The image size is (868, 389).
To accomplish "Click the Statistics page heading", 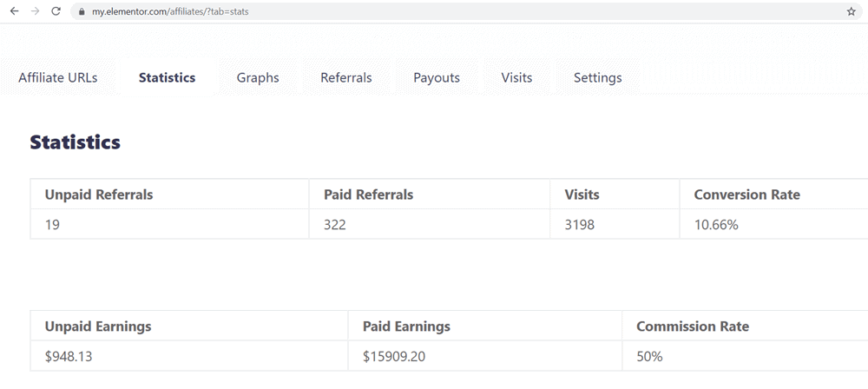I will tap(76, 142).
